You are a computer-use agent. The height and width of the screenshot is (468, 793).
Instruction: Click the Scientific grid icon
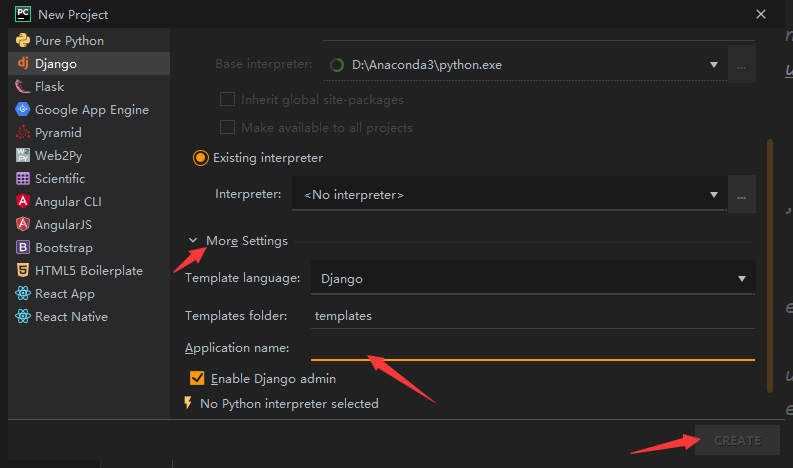pos(23,179)
